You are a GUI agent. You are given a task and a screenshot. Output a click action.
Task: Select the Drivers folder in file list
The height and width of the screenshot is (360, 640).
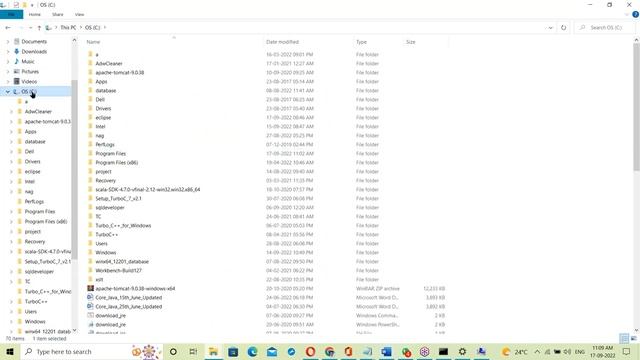pyautogui.click(x=103, y=108)
